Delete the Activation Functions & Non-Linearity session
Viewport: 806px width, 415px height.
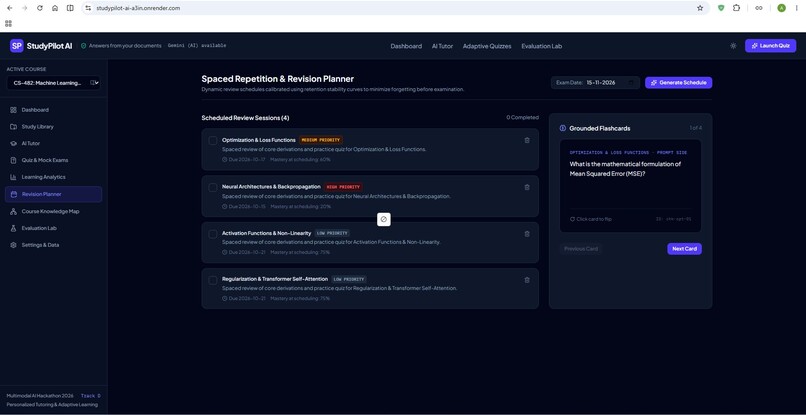pyautogui.click(x=527, y=234)
